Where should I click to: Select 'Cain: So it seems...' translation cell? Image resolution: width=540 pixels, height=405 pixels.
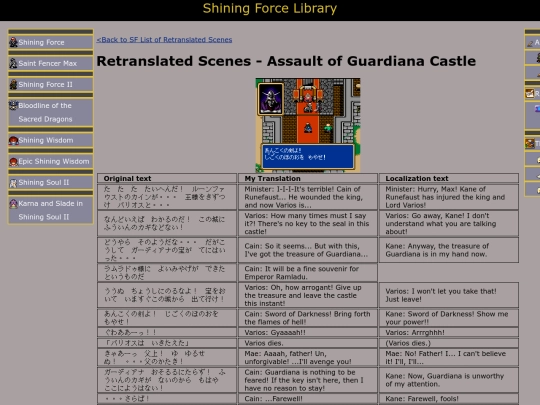[308, 250]
